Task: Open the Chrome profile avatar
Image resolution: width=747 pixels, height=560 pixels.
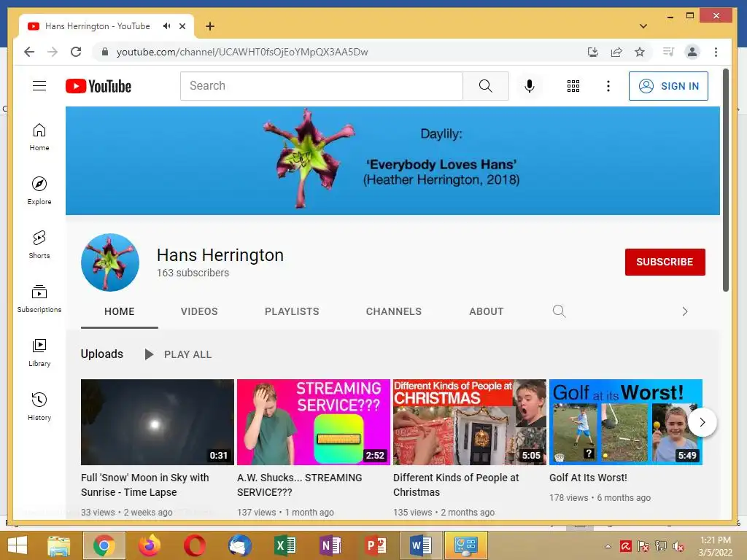Action: pos(692,52)
